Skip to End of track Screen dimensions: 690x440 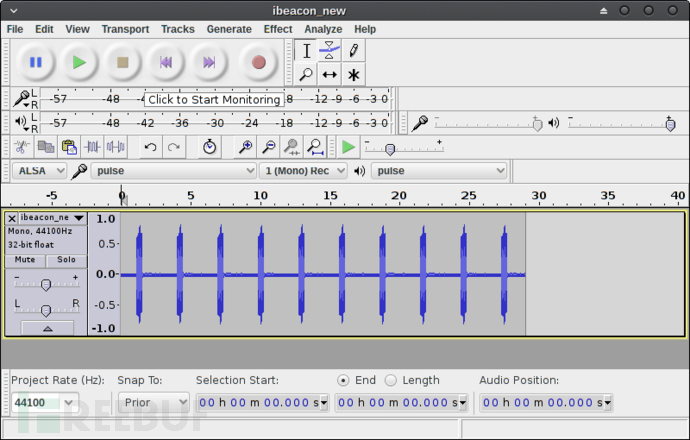click(209, 62)
